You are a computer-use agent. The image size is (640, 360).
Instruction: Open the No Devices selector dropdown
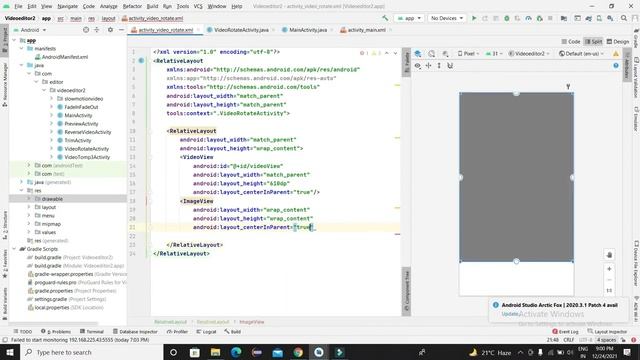[x=447, y=18]
